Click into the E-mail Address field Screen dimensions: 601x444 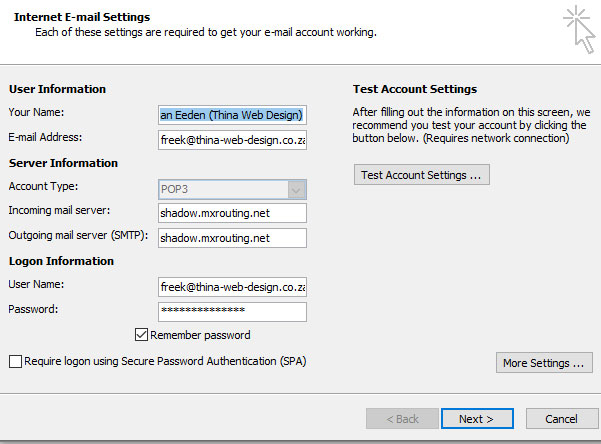232,140
